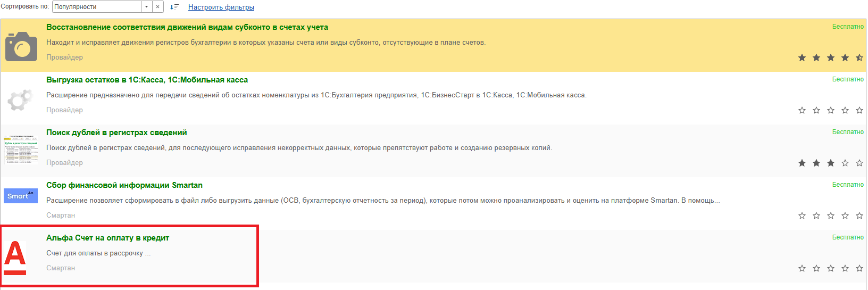This screenshot has width=868, height=290.
Task: Click the camera icon of the first extension
Action: coord(21,46)
